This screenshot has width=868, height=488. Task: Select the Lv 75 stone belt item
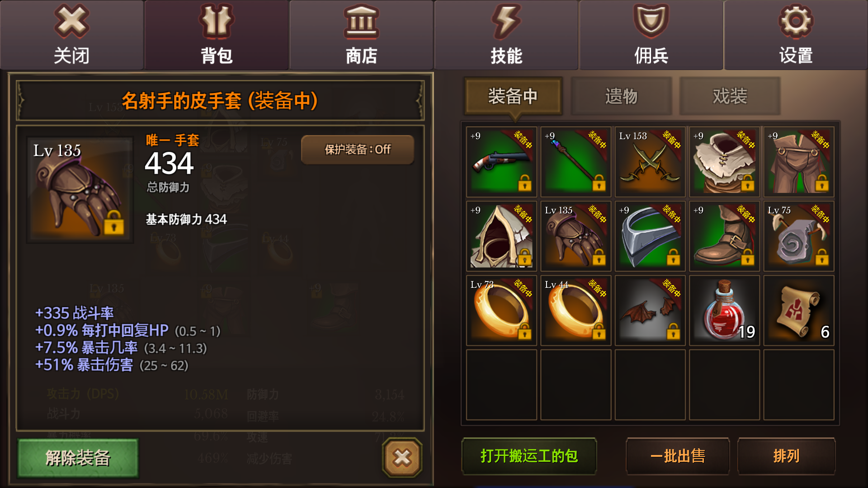pyautogui.click(x=799, y=236)
